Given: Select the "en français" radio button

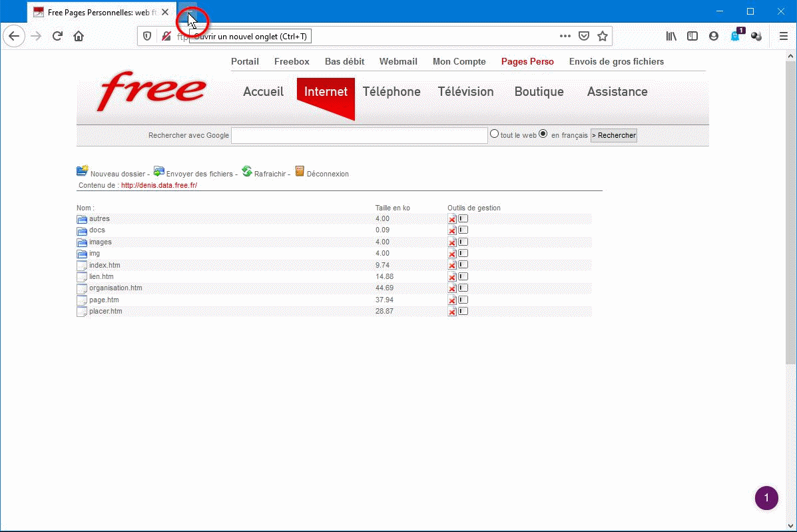Looking at the screenshot, I should tap(543, 134).
